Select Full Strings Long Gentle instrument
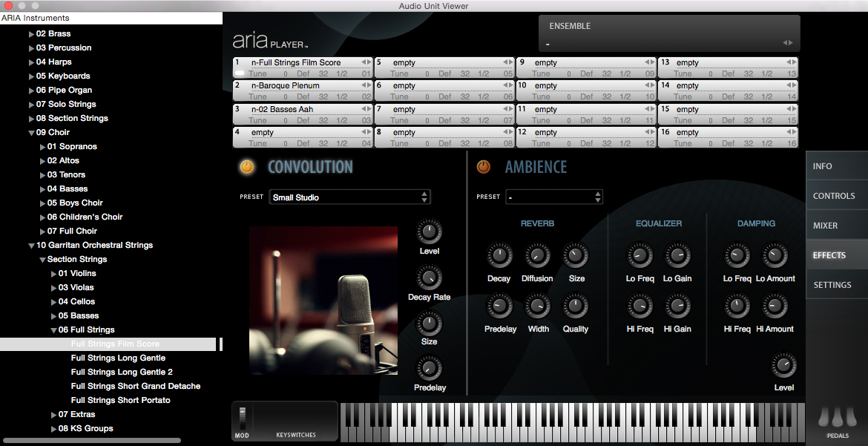 tap(118, 358)
